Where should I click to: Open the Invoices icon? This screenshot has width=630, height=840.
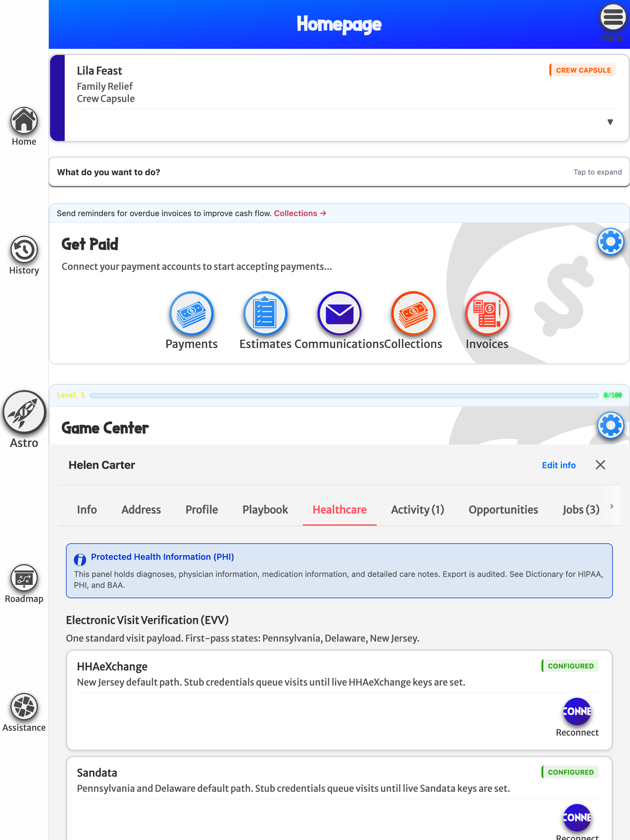pos(487,313)
